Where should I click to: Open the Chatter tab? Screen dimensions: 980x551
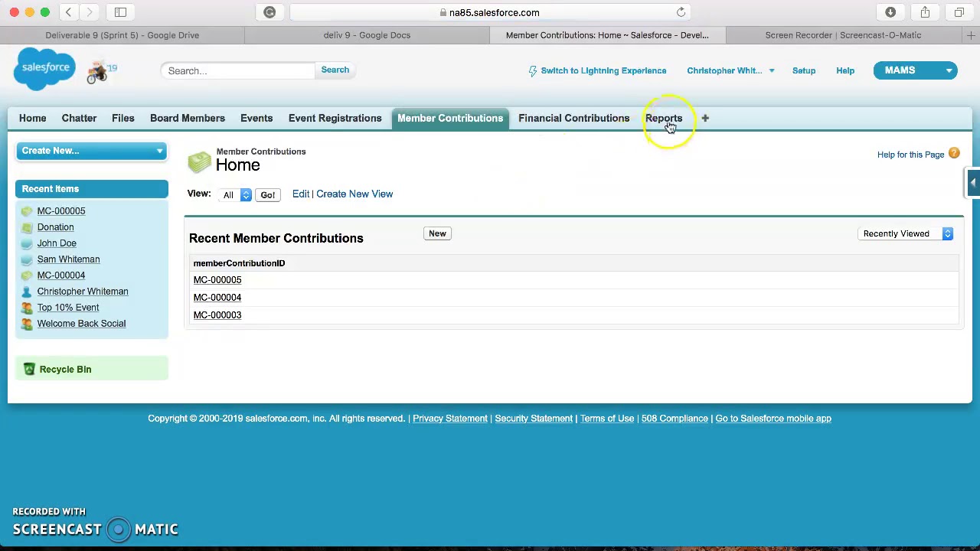(x=79, y=119)
